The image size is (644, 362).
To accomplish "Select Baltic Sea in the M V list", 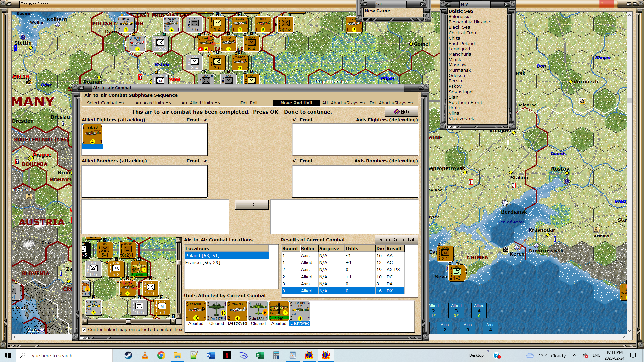I will (461, 11).
